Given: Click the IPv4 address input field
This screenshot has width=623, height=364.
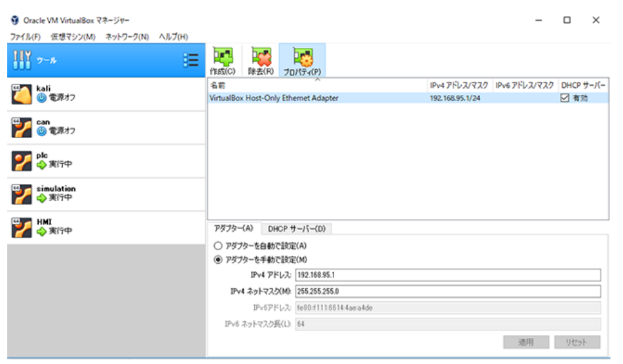Looking at the screenshot, I should 448,275.
